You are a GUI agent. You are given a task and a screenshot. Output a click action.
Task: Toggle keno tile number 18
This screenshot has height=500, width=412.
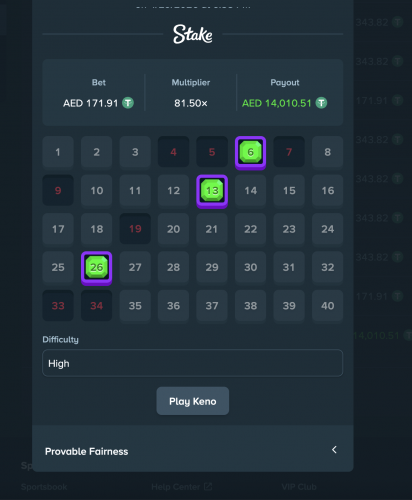pos(97,229)
